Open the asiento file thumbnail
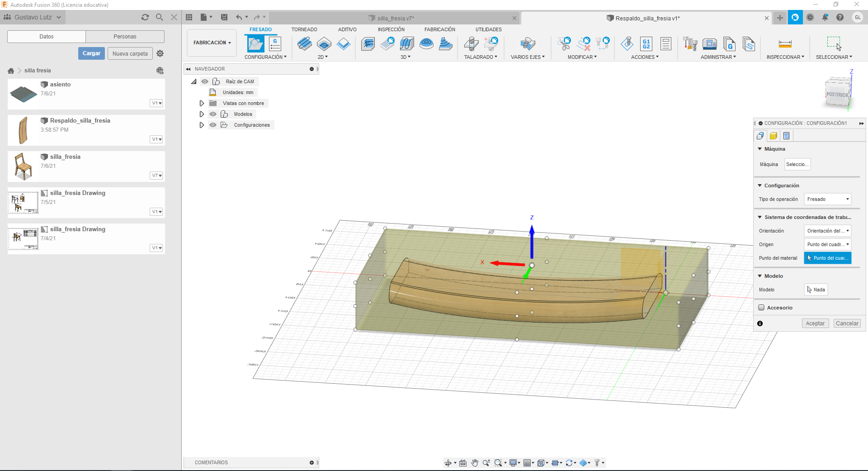 coord(24,94)
